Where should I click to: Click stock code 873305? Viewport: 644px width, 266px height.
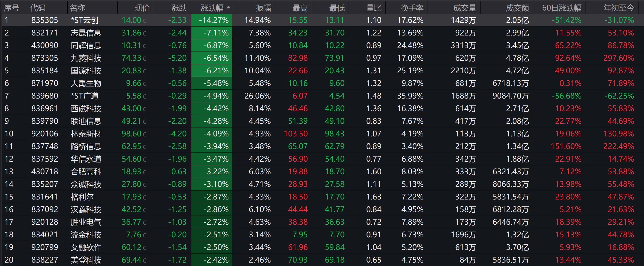click(x=44, y=58)
